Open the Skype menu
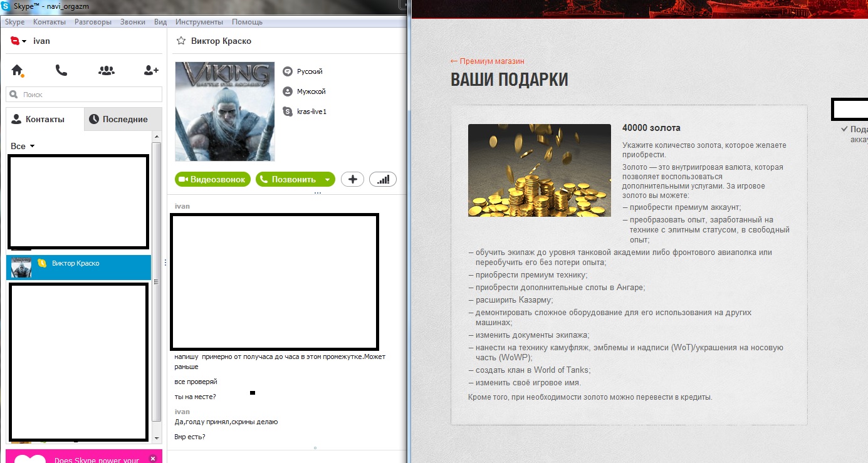The height and width of the screenshot is (463, 868). pos(14,22)
